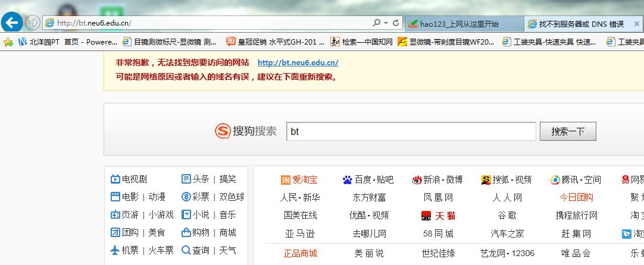Image resolution: width=644 pixels, height=265 pixels.
Task: Click the 头条 news icon
Action: pyautogui.click(x=186, y=179)
